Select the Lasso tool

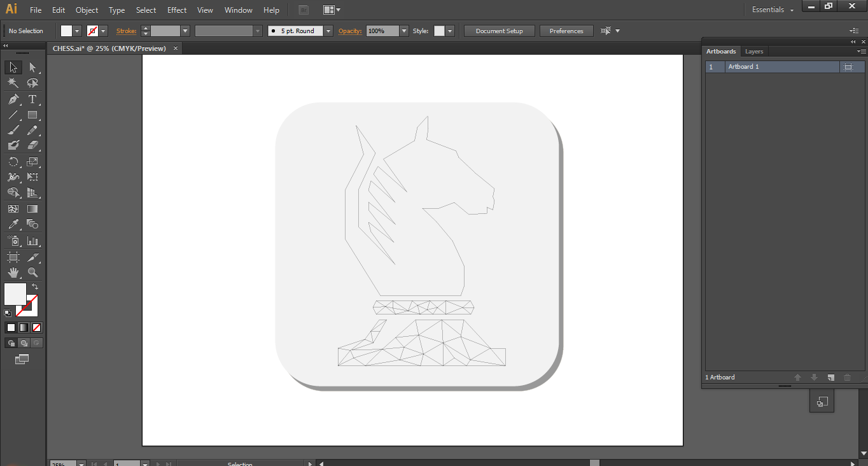32,83
